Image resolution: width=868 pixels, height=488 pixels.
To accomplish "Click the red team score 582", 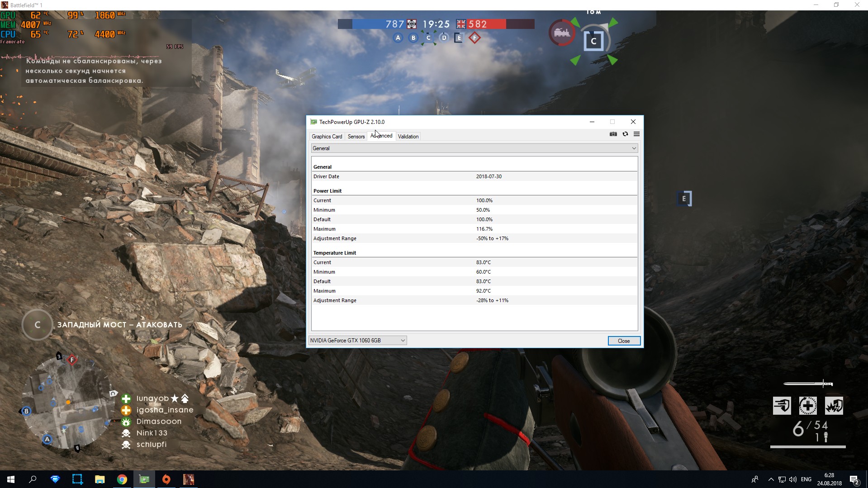I will pos(478,24).
